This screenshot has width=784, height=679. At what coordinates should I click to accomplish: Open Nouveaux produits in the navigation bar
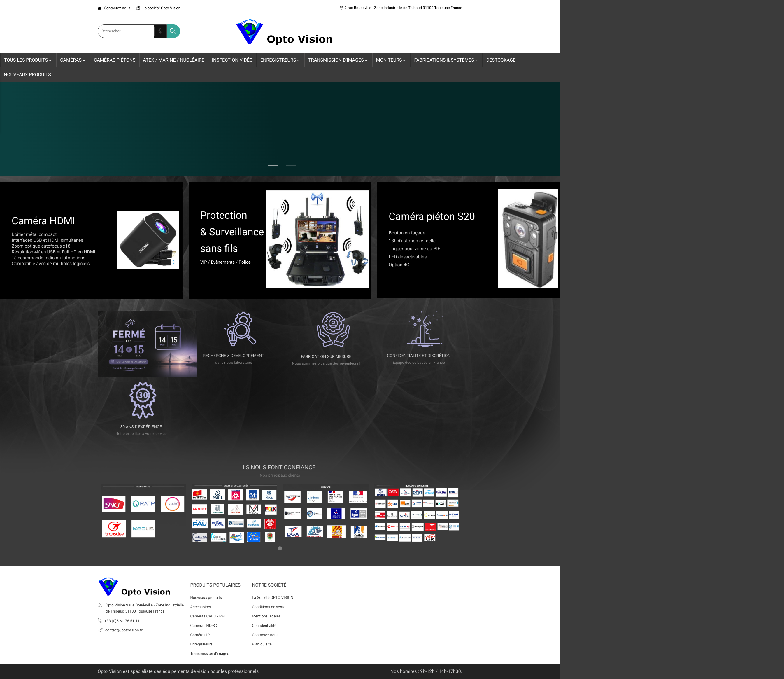(27, 75)
